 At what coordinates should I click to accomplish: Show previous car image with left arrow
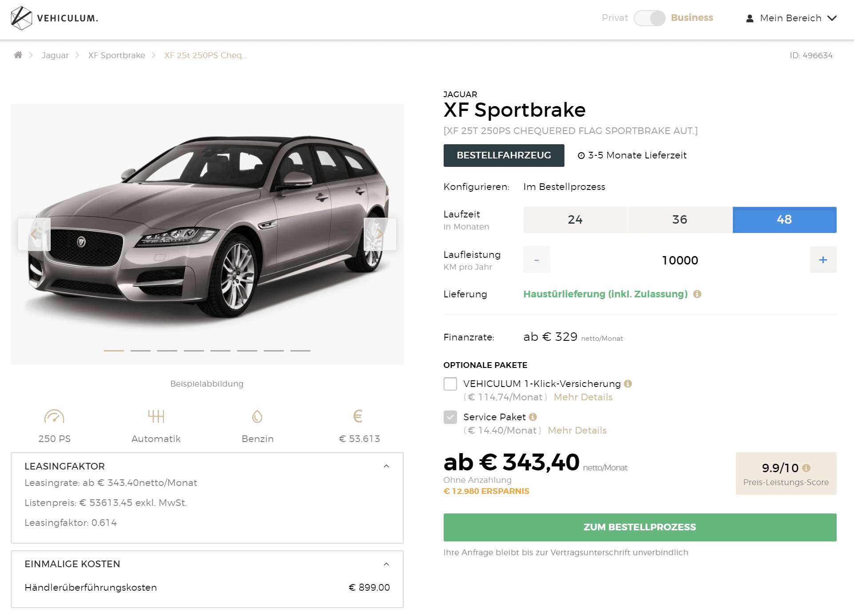tap(34, 234)
